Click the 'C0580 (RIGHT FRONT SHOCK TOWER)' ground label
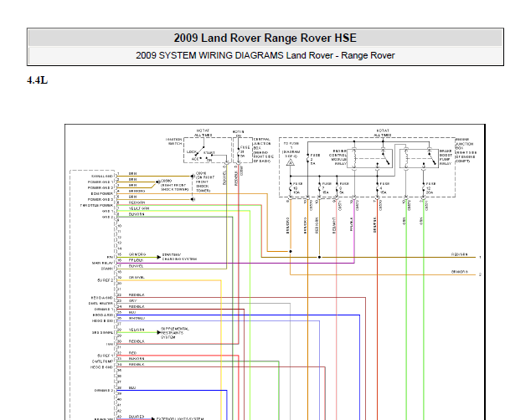The width and height of the screenshot is (505, 420). (x=174, y=186)
